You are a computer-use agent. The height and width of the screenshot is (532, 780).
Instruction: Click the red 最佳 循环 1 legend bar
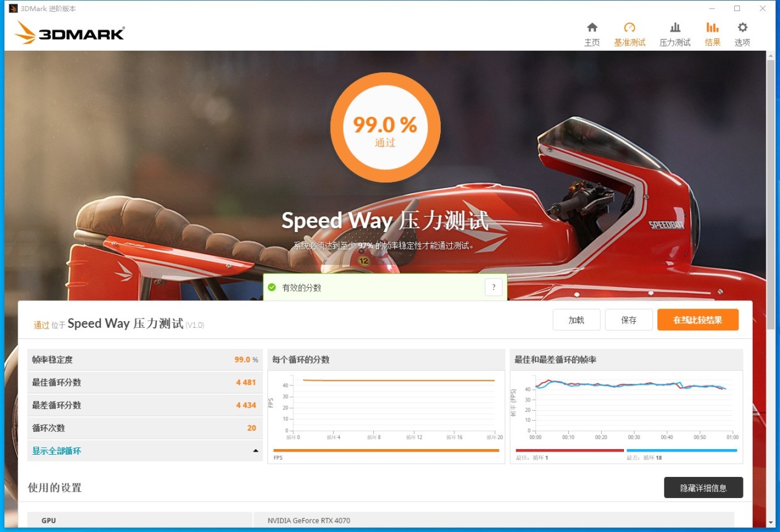[x=570, y=450]
